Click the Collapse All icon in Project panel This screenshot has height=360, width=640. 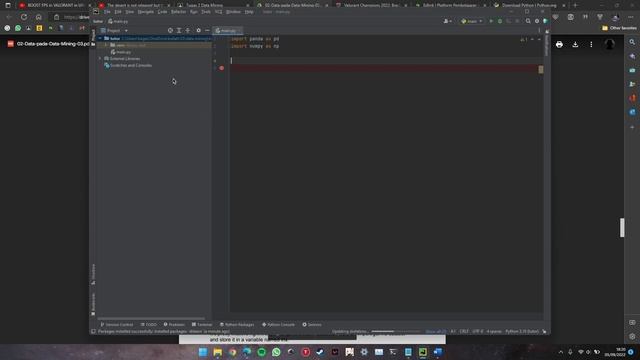coord(188,31)
